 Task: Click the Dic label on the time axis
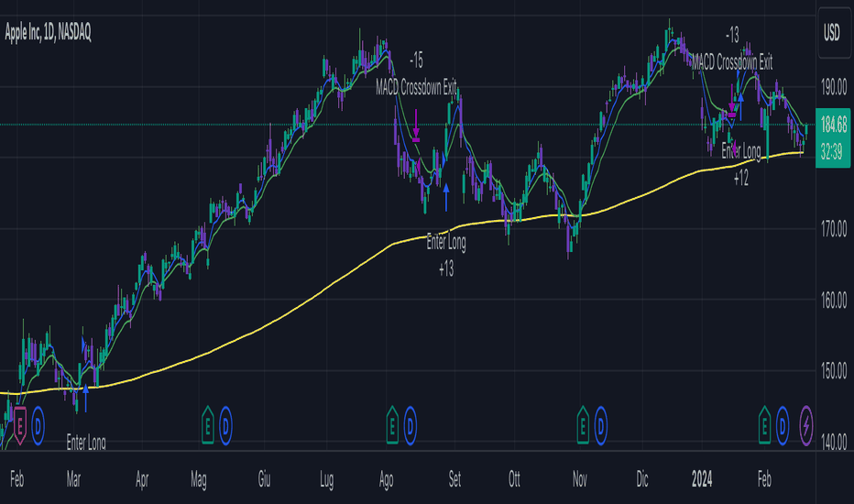click(642, 479)
